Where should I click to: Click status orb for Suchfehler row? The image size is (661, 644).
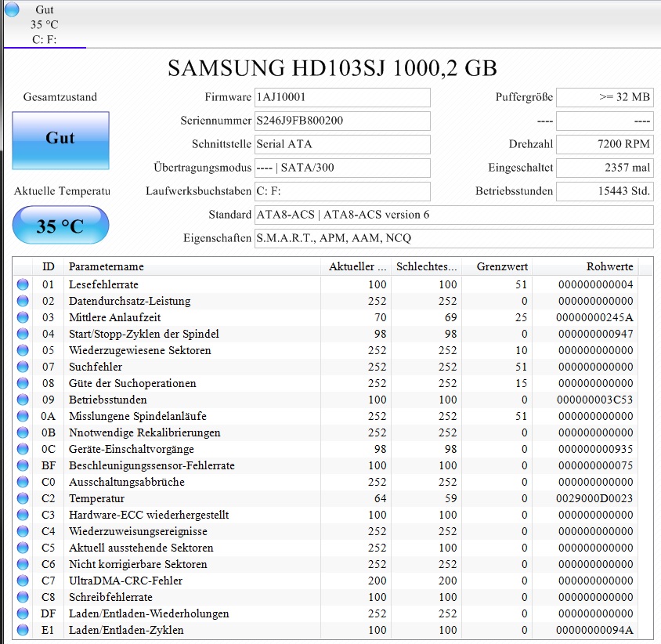[23, 367]
